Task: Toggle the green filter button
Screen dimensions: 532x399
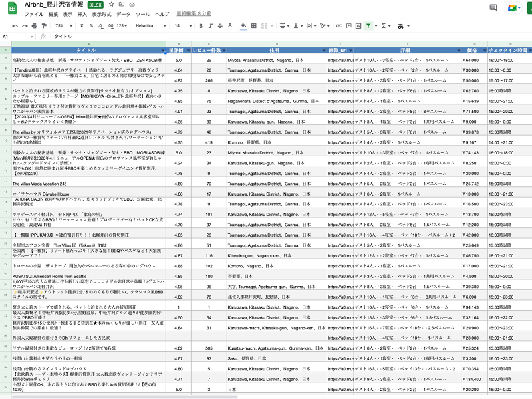Action: (368, 25)
